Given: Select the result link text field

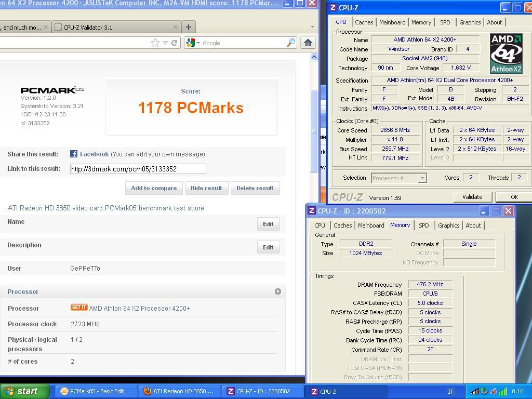Looking at the screenshot, I should 138,169.
